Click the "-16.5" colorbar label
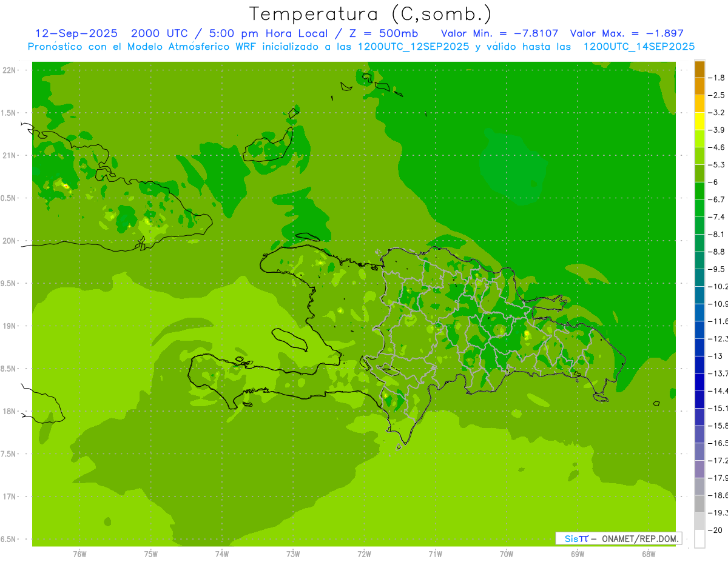The height and width of the screenshot is (562, 728). (718, 443)
